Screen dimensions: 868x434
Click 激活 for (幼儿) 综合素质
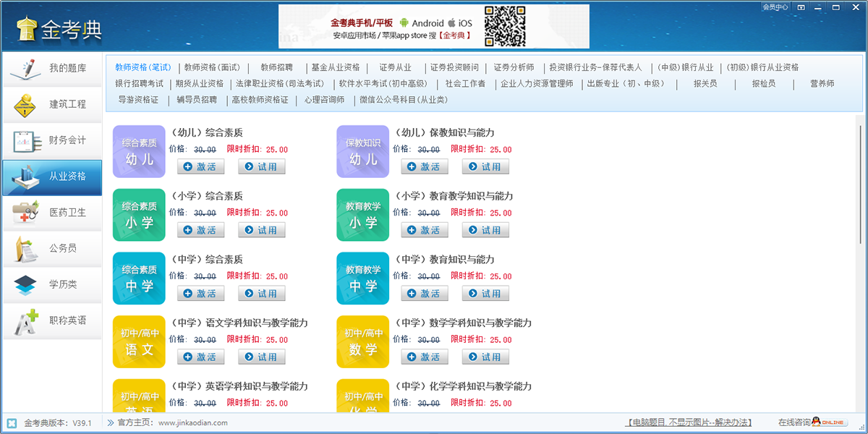point(200,167)
